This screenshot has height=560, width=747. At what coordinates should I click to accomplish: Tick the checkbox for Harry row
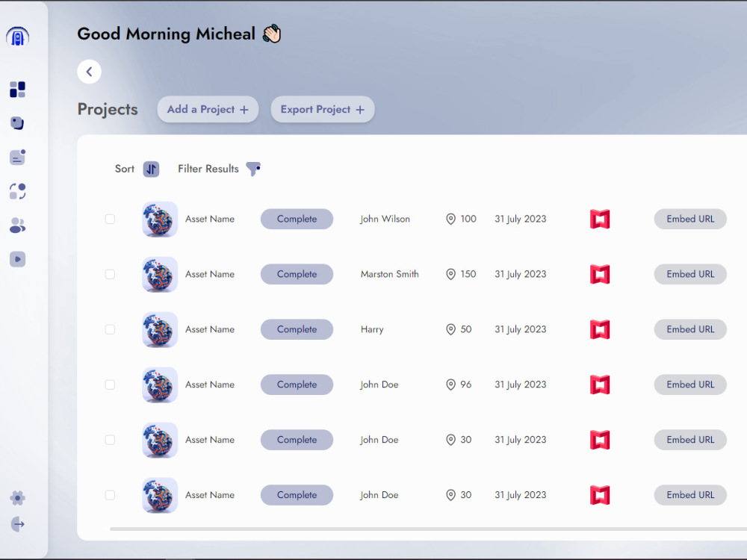[x=110, y=329]
